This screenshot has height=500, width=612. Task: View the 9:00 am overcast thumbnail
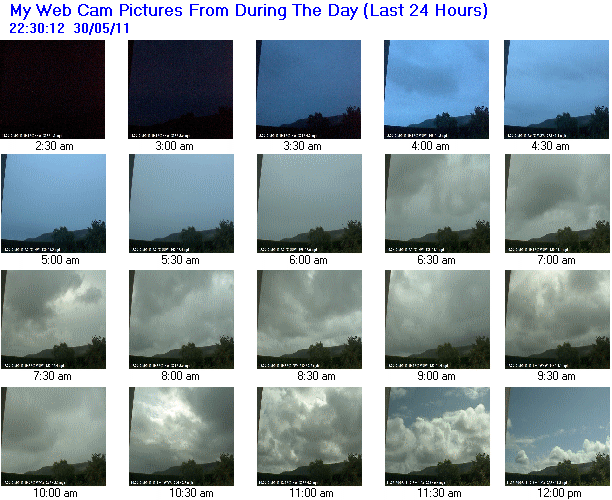coord(438,319)
